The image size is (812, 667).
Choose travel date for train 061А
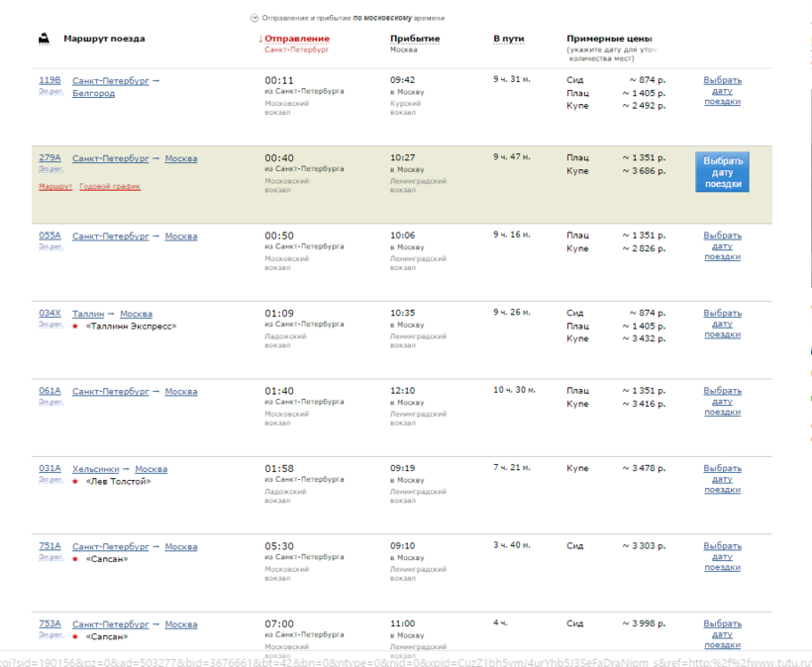[x=722, y=402]
